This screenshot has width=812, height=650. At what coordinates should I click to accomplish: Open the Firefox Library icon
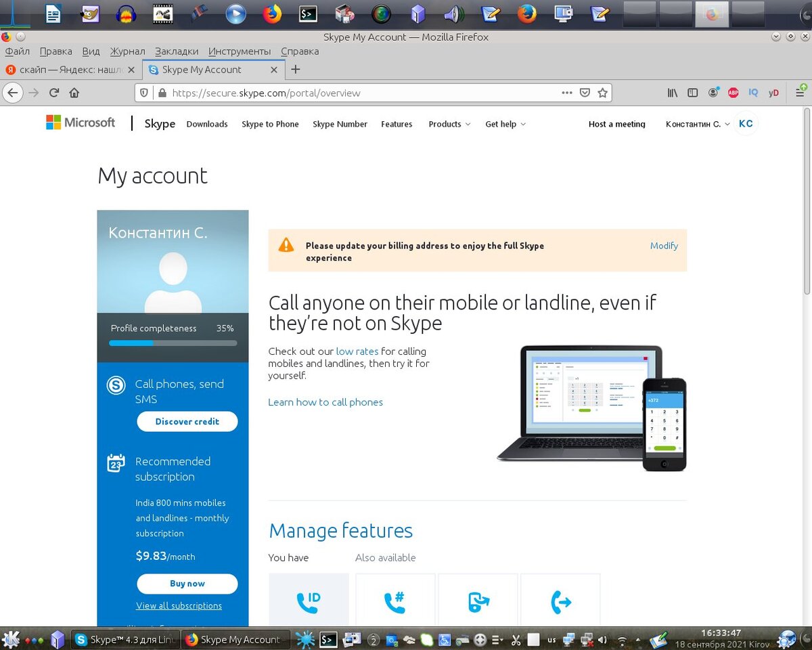click(672, 93)
